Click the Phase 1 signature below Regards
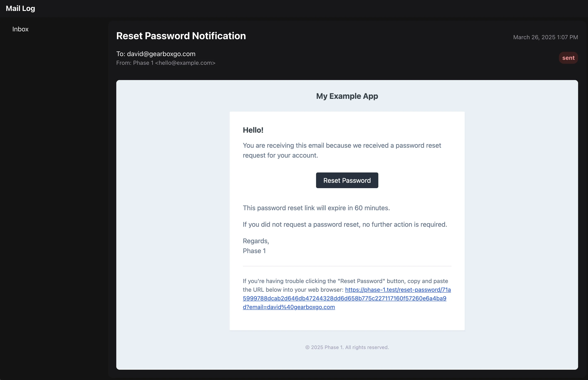Screen dimensions: 588x380 (x=254, y=251)
